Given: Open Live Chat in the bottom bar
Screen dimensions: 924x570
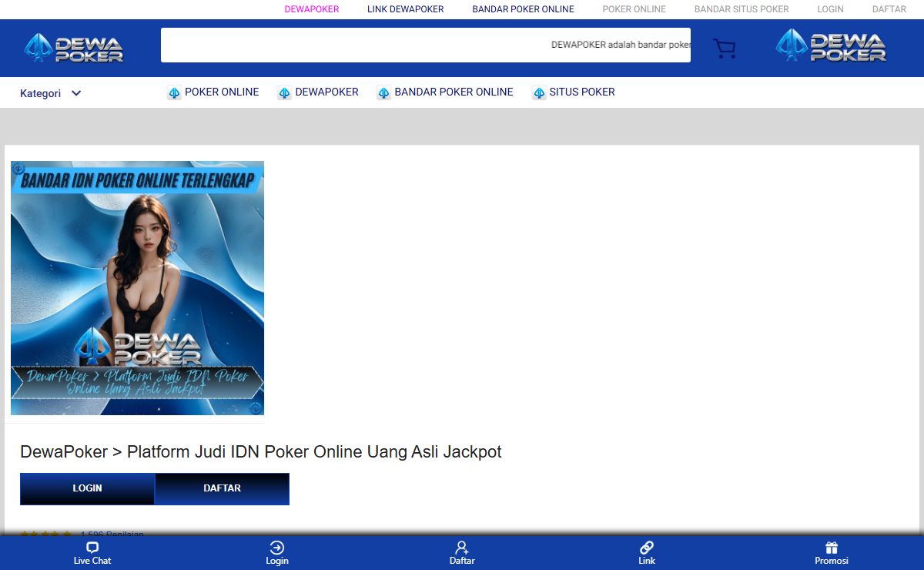Looking at the screenshot, I should (92, 553).
